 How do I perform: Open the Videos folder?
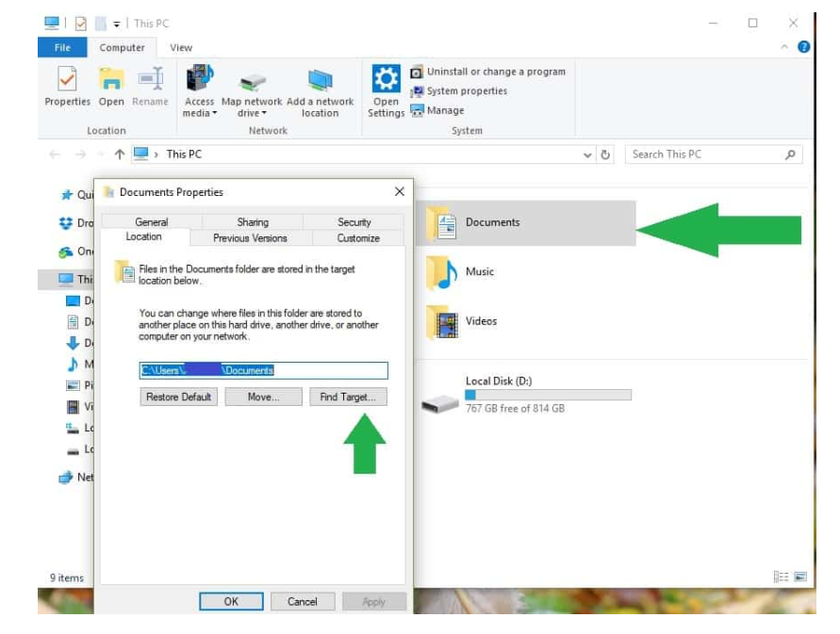(483, 320)
